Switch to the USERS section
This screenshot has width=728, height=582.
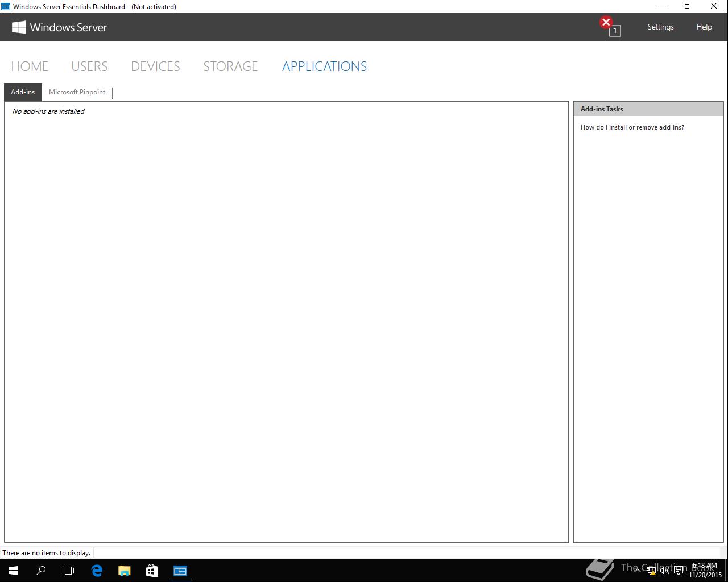[x=89, y=66]
